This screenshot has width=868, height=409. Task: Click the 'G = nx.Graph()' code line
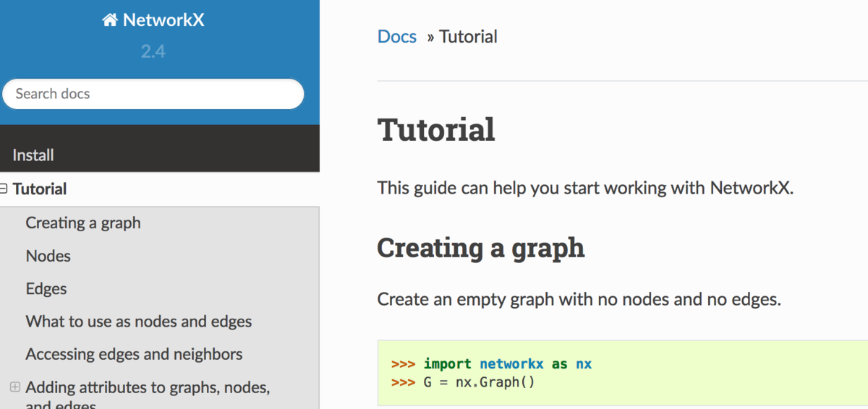(x=464, y=382)
